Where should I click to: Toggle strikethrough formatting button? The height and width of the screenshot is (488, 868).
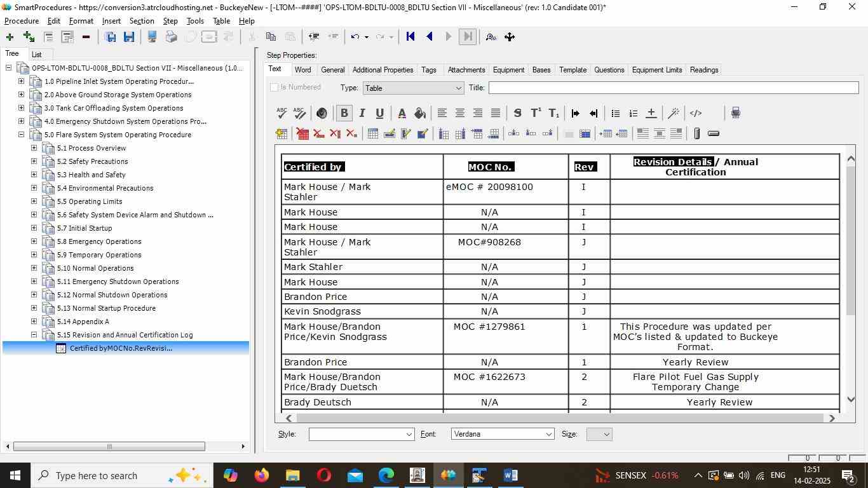(x=517, y=113)
